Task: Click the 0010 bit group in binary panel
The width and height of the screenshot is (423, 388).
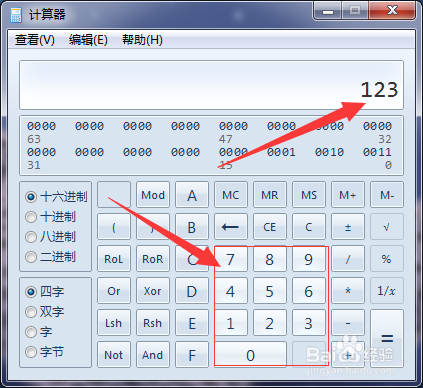Action: (329, 152)
